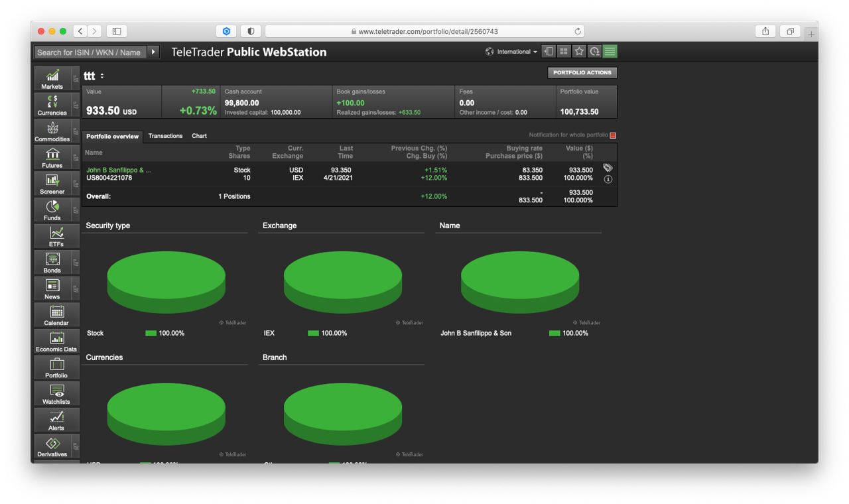Image resolution: width=849 pixels, height=504 pixels.
Task: Click the Safari forward button
Action: pyautogui.click(x=96, y=31)
